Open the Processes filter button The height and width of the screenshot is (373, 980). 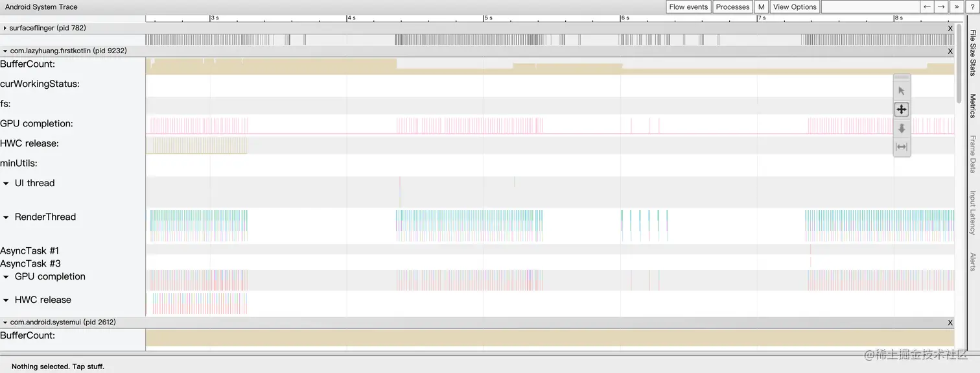pyautogui.click(x=732, y=7)
